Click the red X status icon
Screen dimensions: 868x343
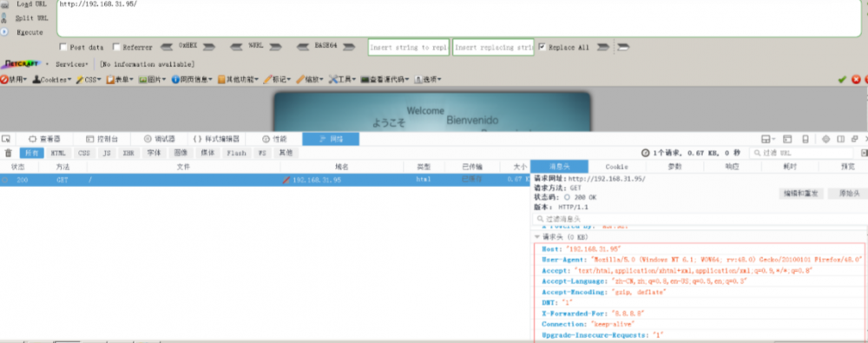856,80
